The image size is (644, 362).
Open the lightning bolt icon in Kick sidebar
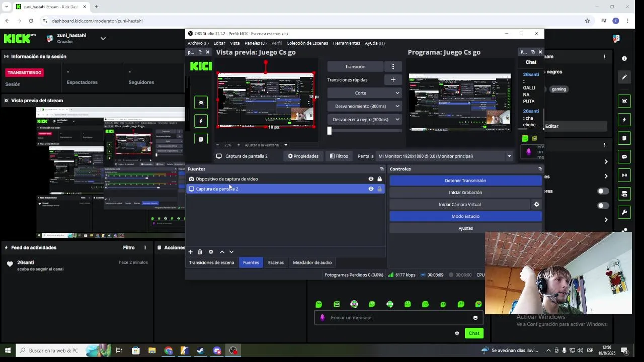click(x=624, y=120)
